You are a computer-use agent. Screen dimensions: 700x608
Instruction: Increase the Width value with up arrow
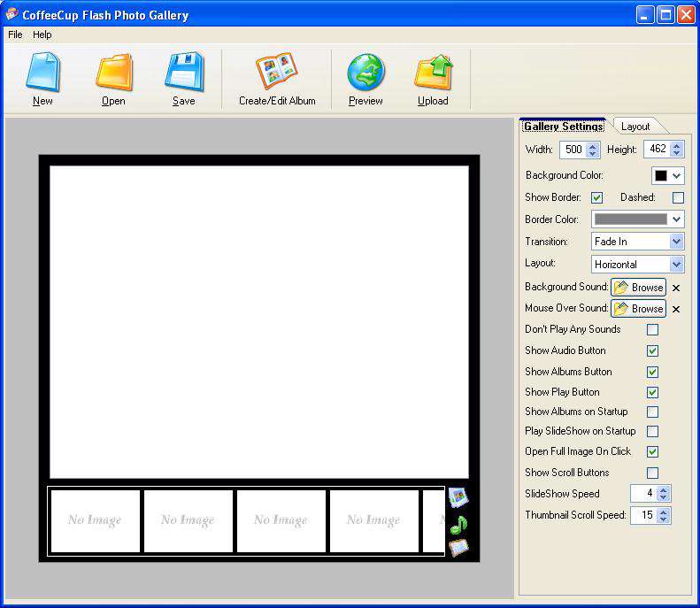[x=592, y=145]
